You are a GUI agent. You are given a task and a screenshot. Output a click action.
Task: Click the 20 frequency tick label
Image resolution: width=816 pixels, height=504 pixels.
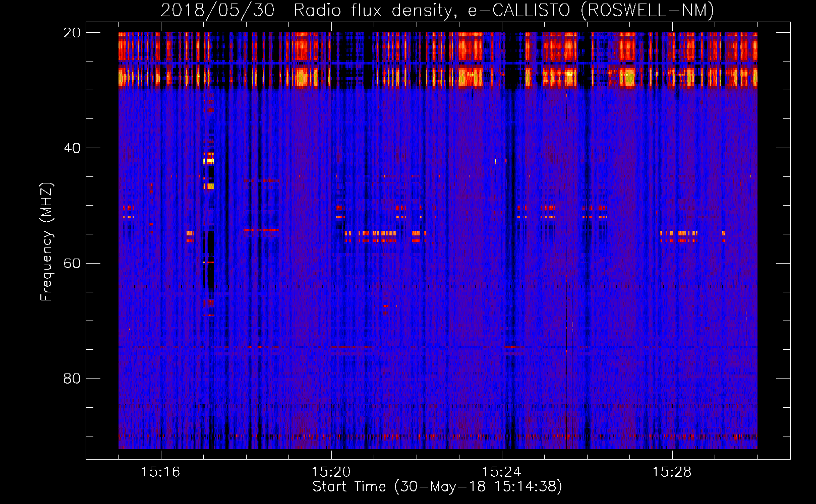(x=72, y=33)
